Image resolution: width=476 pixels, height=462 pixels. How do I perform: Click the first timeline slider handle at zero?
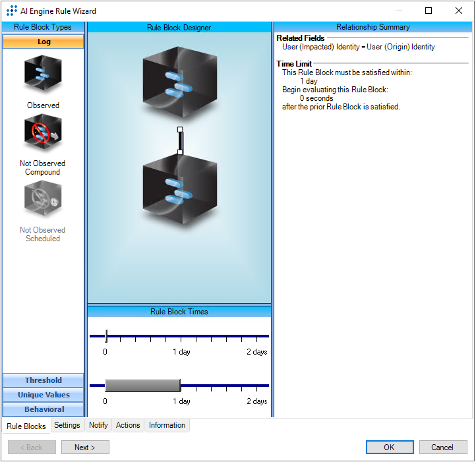(106, 335)
